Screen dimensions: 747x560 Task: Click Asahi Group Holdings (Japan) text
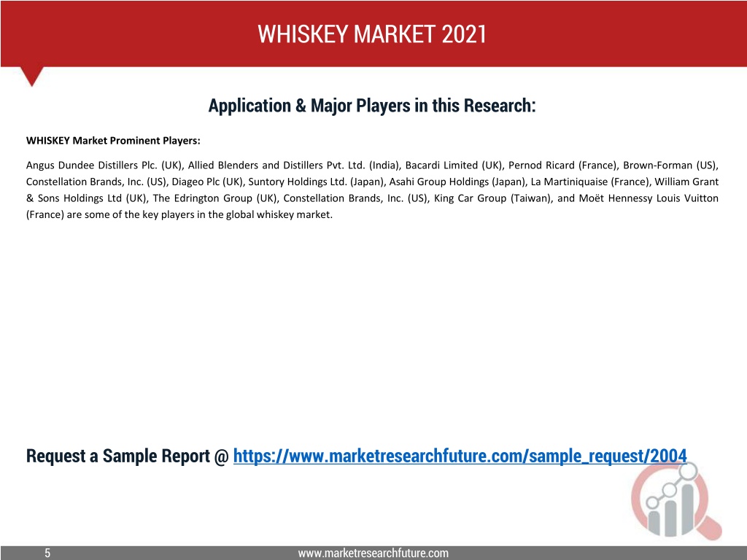coord(457,182)
